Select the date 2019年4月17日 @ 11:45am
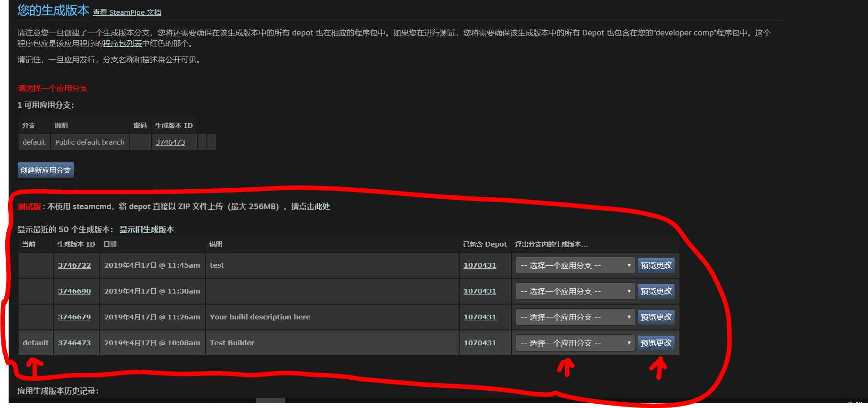The height and width of the screenshot is (408, 868). coord(152,265)
